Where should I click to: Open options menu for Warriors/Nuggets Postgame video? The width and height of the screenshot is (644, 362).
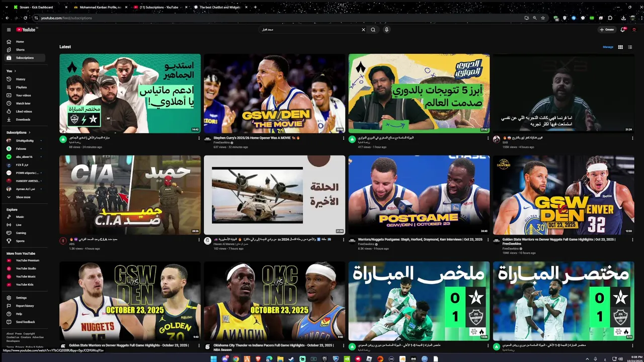488,240
